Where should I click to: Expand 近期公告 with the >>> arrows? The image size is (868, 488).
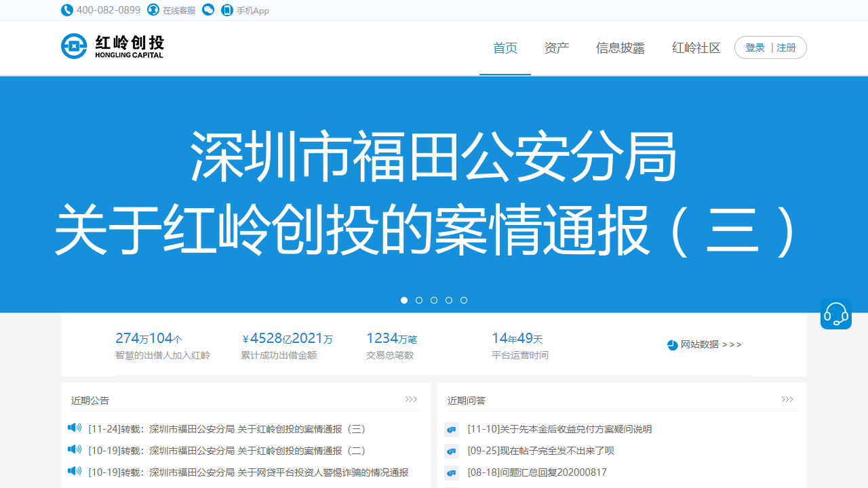tap(411, 400)
